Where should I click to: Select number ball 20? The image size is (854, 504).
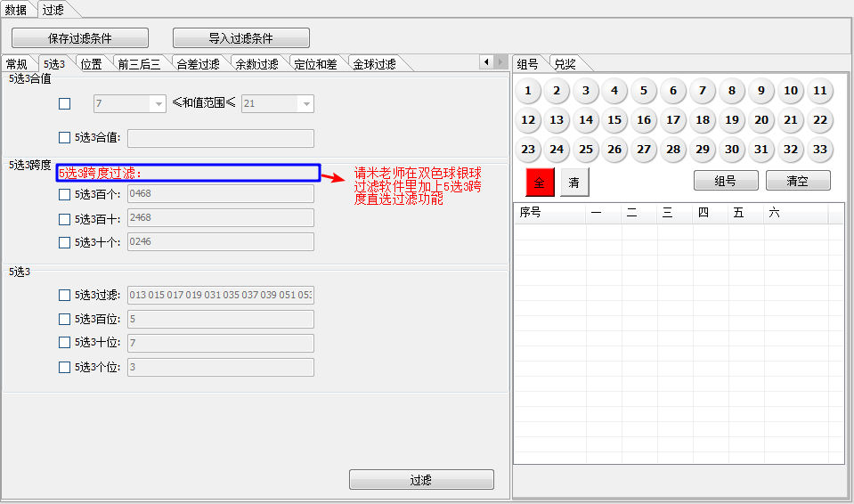click(x=761, y=120)
